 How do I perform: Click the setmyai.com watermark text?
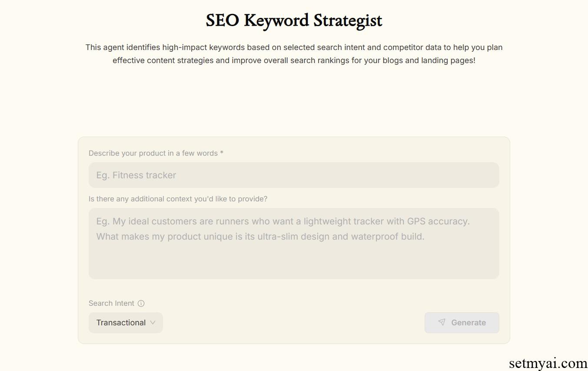click(548, 363)
